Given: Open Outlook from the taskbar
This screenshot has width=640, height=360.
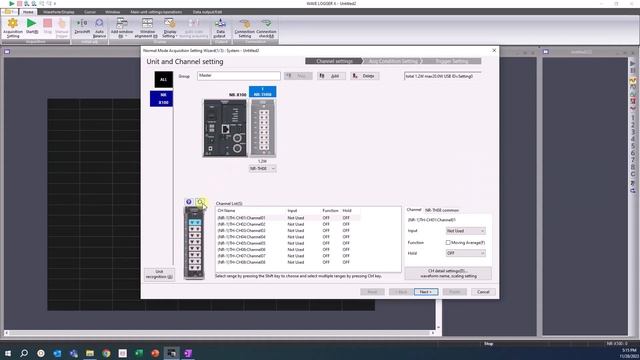Looking at the screenshot, I should point(57,353).
